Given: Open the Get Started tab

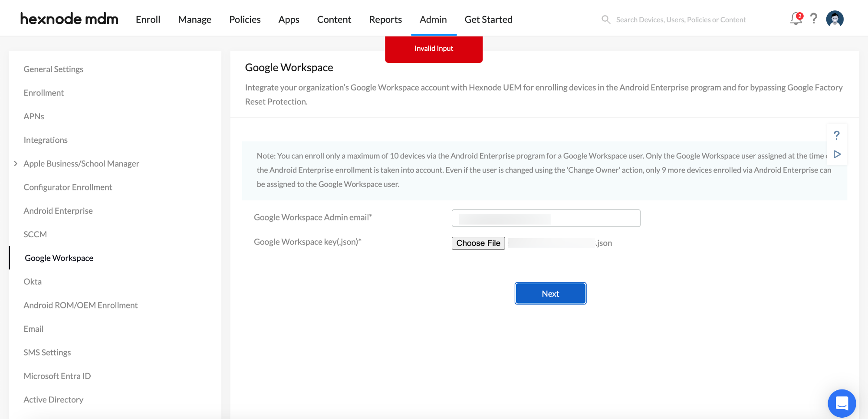Looking at the screenshot, I should click(488, 20).
